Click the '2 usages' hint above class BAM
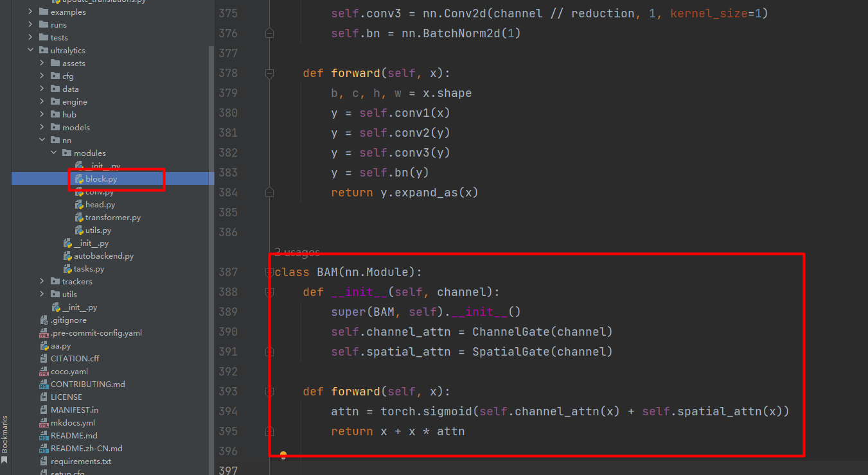This screenshot has width=868, height=475. [x=297, y=252]
